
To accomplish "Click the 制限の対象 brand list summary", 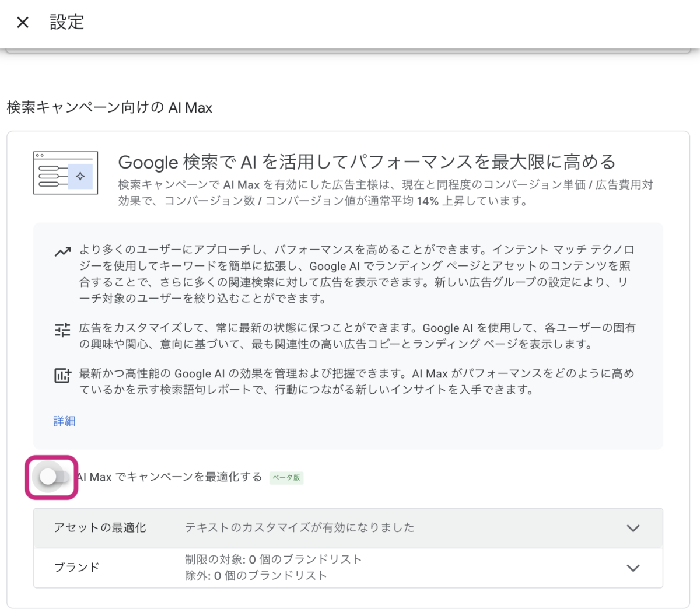I will tap(273, 559).
